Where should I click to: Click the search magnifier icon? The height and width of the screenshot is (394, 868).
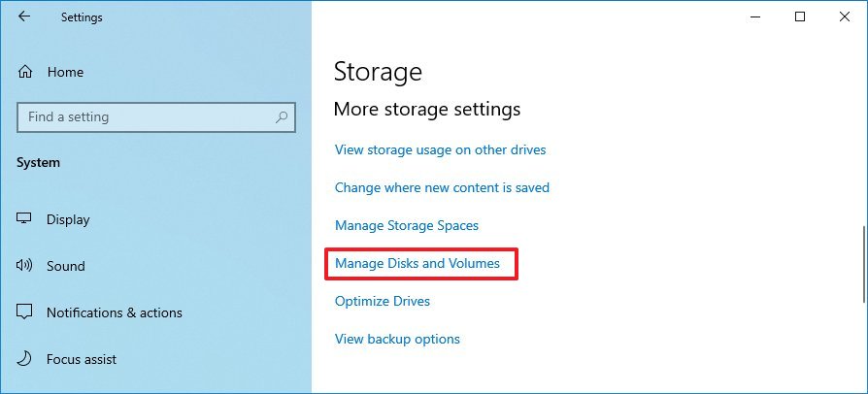click(x=282, y=117)
